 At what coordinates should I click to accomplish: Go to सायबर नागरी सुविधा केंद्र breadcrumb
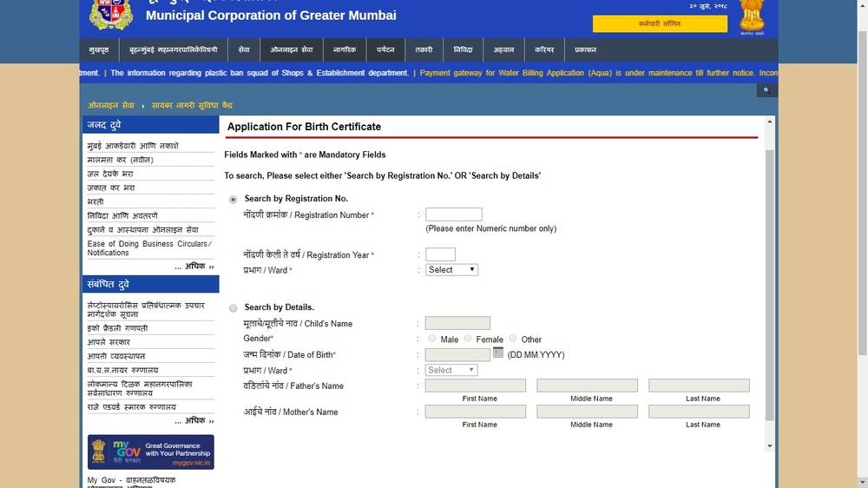tap(192, 105)
